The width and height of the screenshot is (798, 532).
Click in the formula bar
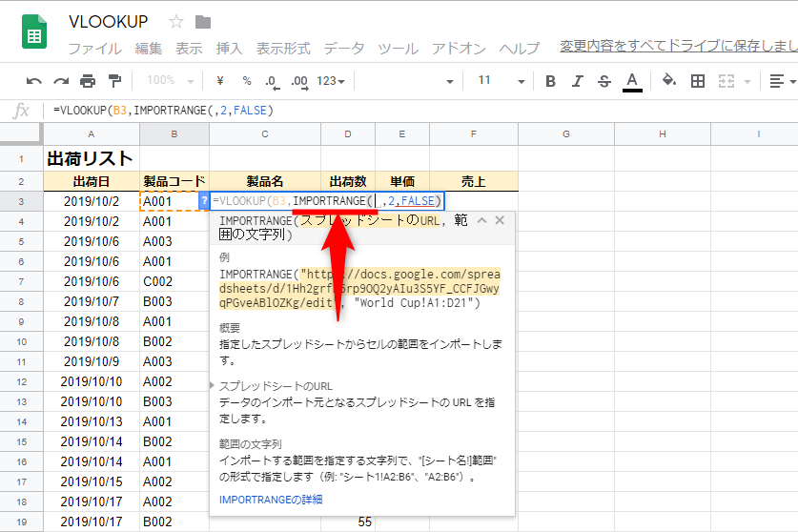(422, 111)
